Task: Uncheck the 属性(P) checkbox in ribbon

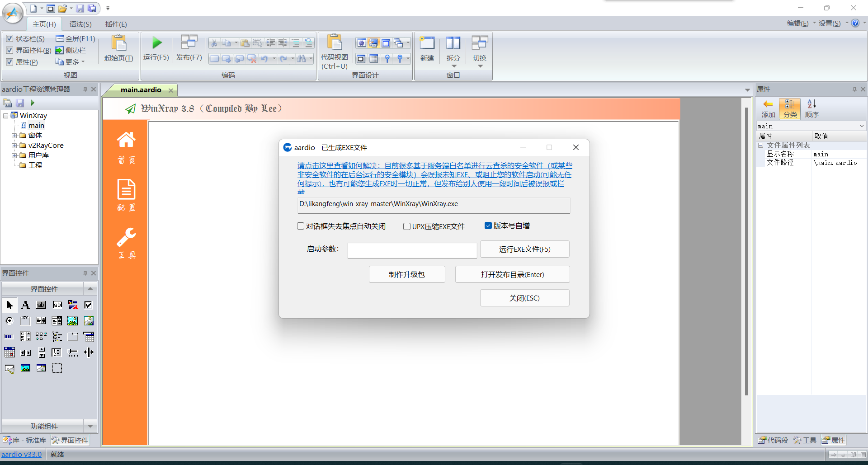Action: [9, 62]
